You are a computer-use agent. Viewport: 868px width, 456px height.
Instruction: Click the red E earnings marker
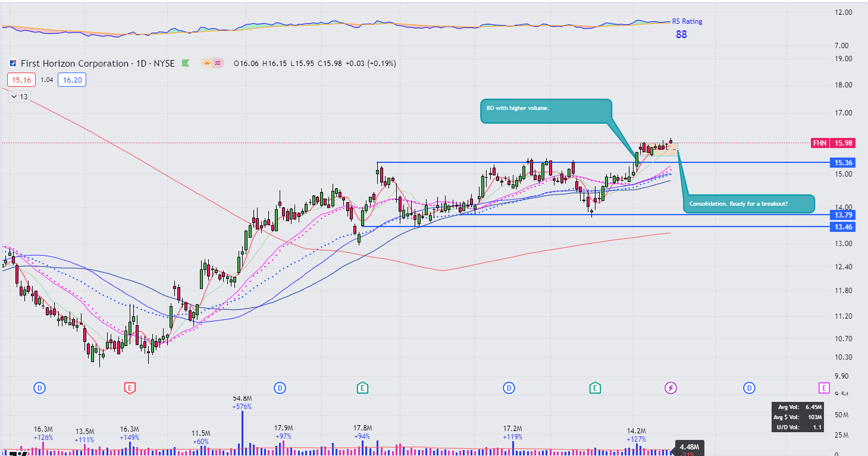tap(130, 388)
